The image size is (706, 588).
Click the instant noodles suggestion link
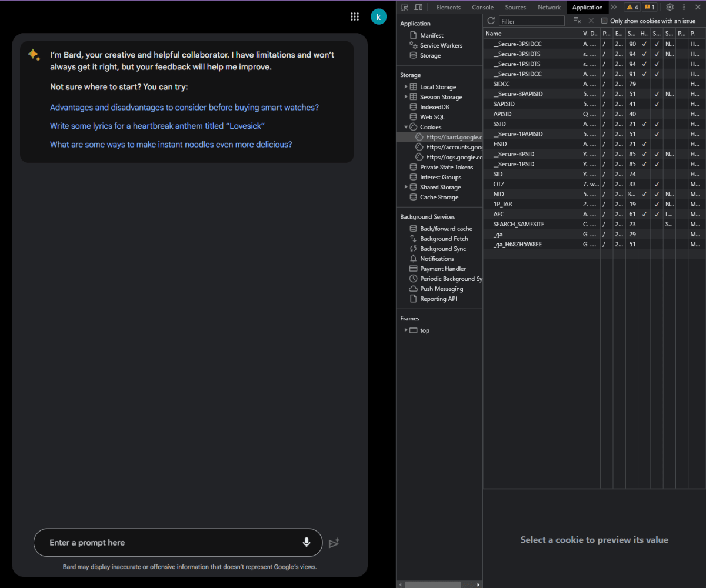click(171, 144)
